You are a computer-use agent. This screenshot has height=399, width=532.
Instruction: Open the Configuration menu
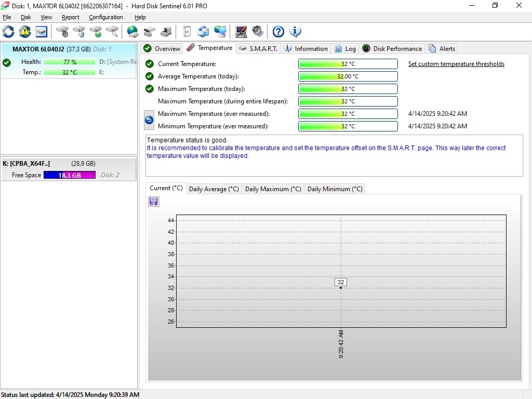pos(106,17)
